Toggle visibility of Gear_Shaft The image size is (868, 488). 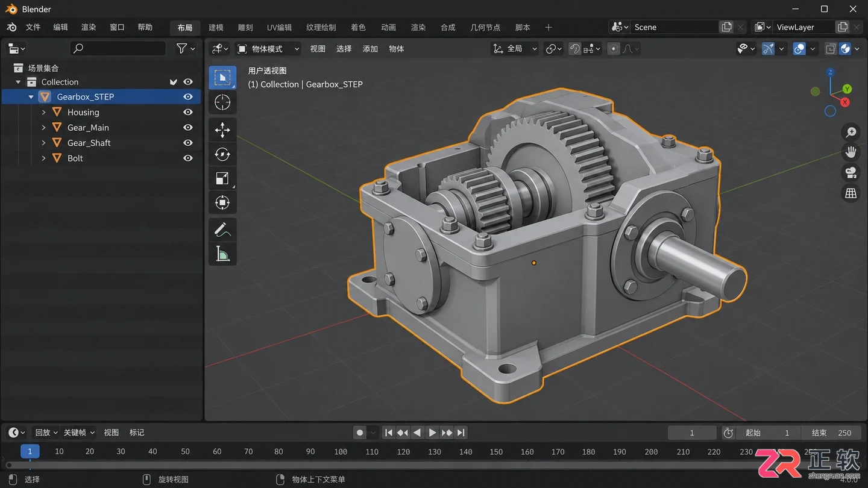point(188,143)
